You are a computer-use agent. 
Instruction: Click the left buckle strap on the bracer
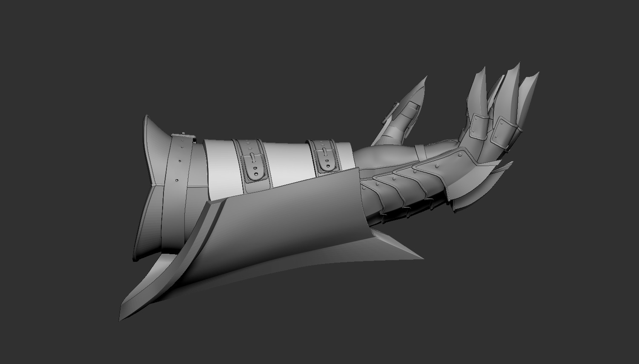(255, 164)
